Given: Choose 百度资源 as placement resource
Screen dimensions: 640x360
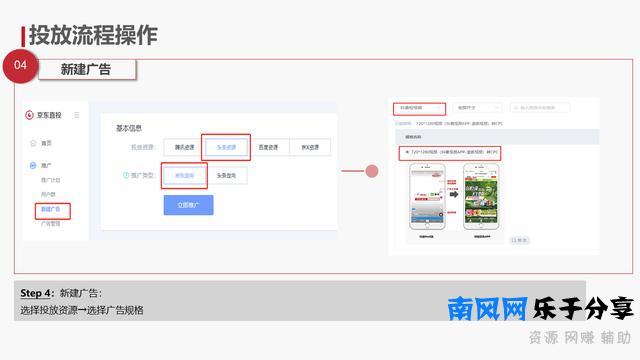Looking at the screenshot, I should click(268, 147).
